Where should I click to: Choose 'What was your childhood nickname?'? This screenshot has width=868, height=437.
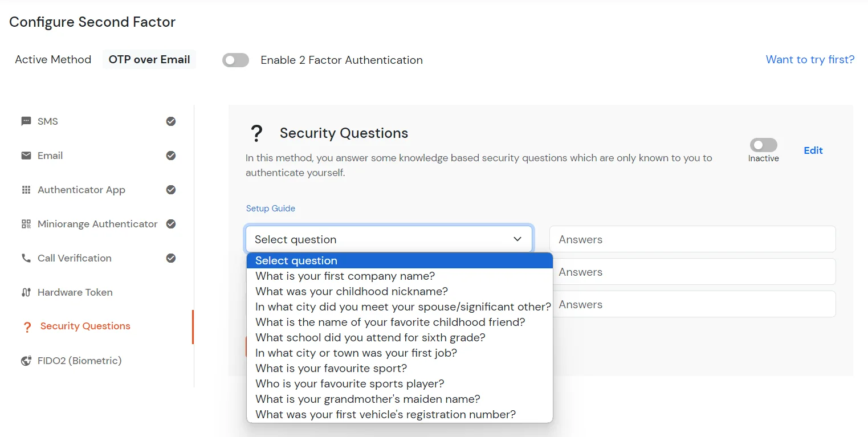coord(351,291)
